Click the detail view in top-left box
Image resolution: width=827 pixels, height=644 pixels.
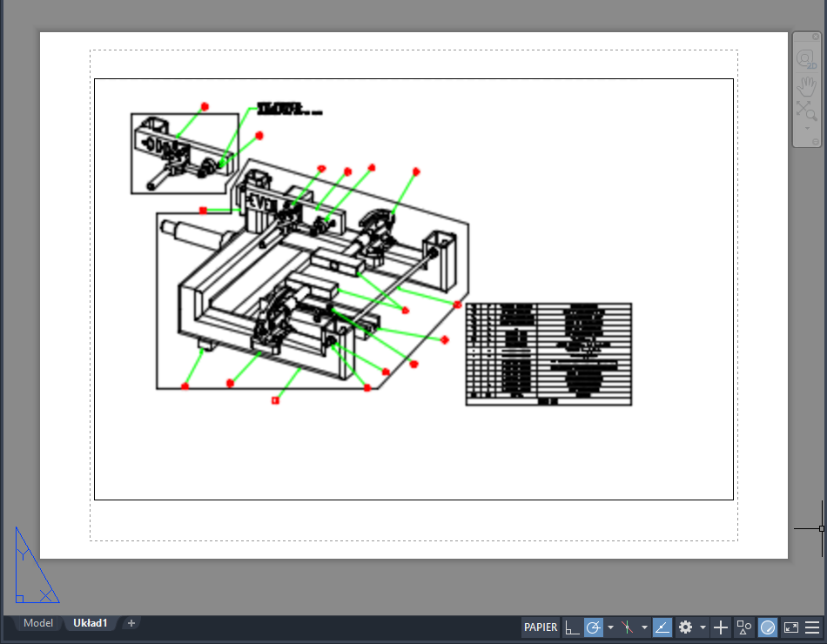click(185, 153)
